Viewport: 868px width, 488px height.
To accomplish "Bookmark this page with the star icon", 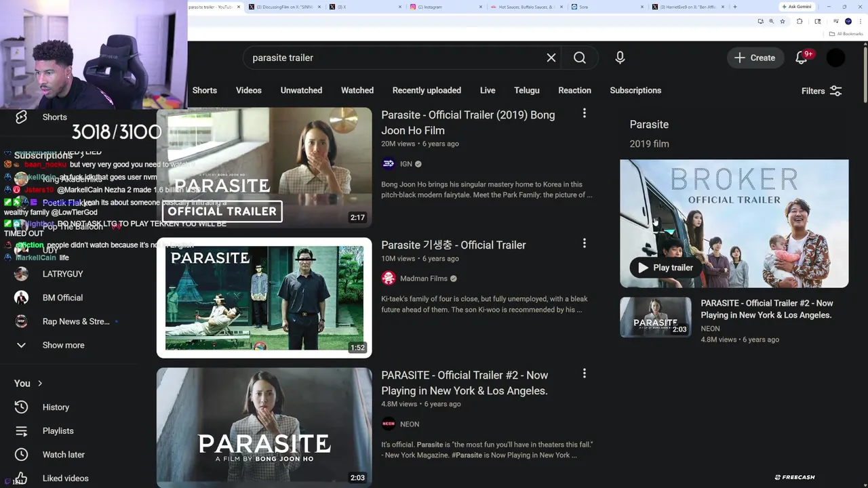I will 783,21.
